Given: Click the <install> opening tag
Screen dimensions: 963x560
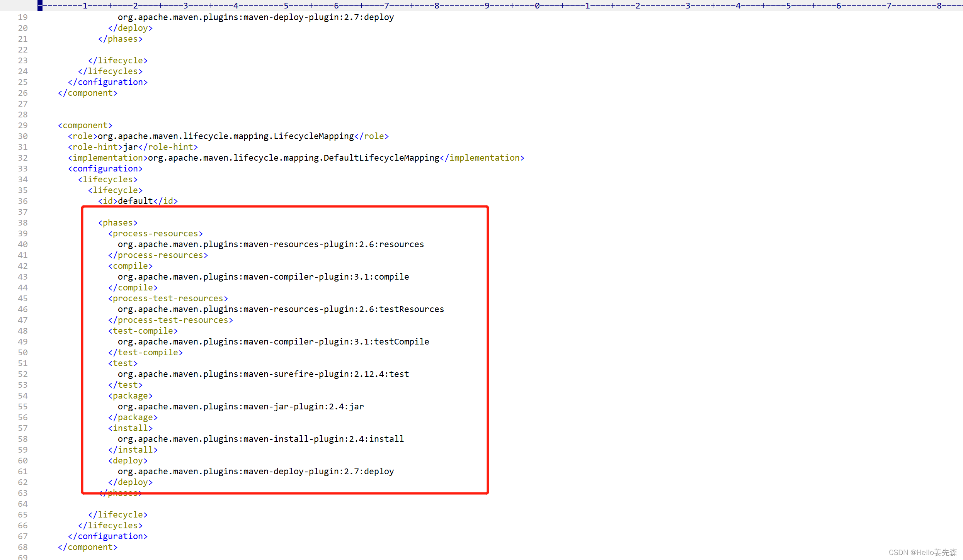Looking at the screenshot, I should [x=130, y=428].
